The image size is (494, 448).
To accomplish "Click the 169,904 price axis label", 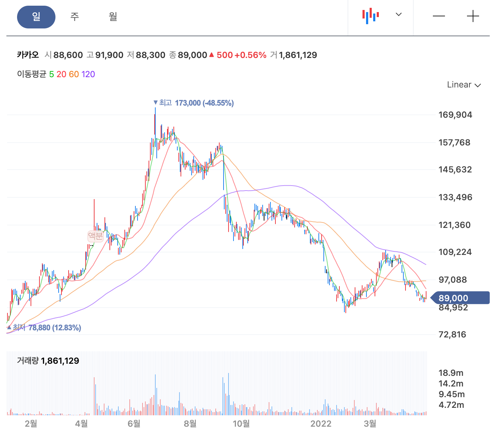I will point(455,115).
